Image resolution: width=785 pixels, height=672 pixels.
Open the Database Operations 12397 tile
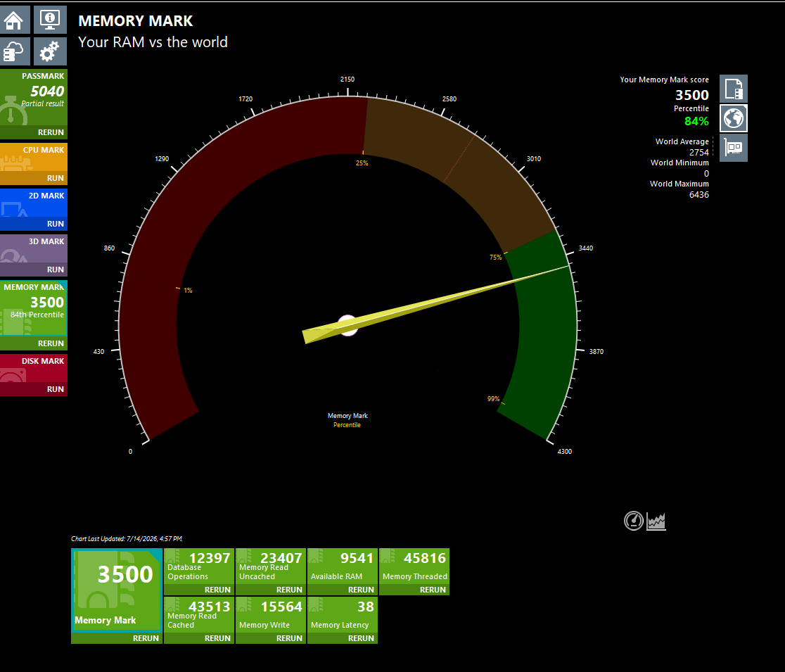[x=199, y=566]
